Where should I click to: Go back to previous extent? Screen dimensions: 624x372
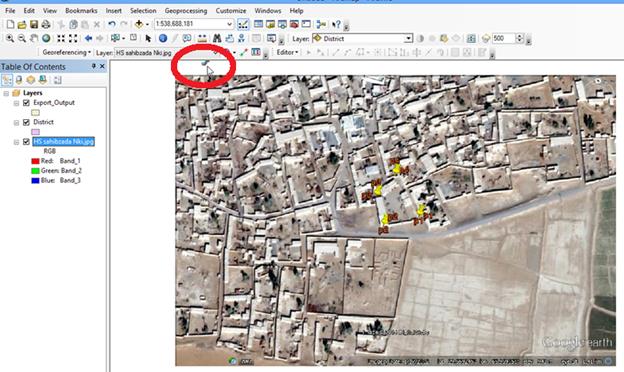point(88,39)
